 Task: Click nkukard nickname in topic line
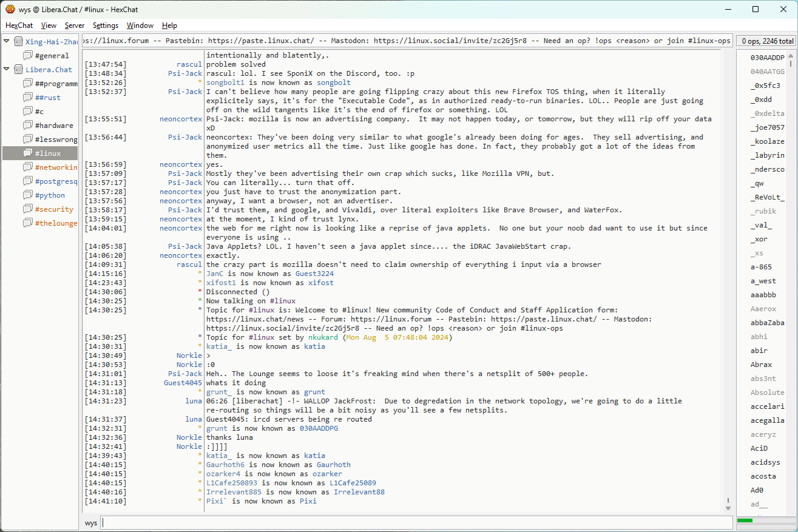click(322, 337)
